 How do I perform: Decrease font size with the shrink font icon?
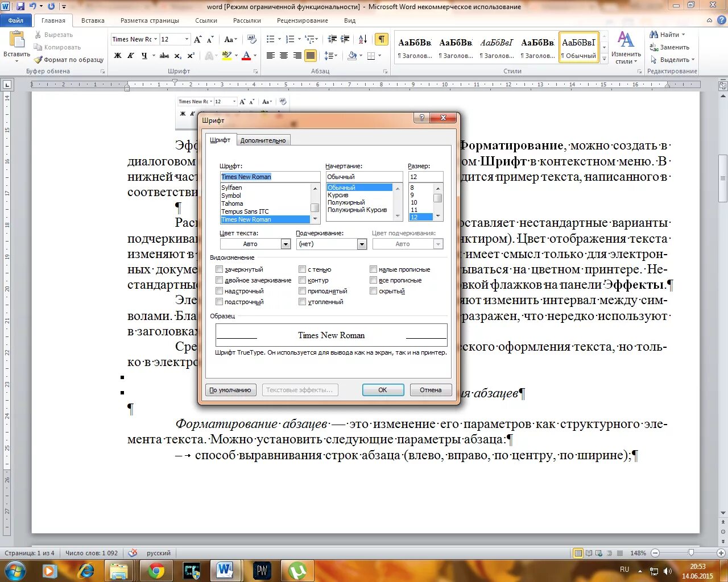[210, 39]
